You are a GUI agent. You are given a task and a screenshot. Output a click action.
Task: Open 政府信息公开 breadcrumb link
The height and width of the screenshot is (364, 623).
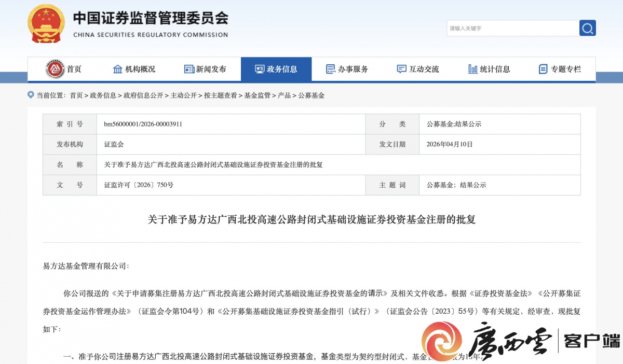(142, 95)
